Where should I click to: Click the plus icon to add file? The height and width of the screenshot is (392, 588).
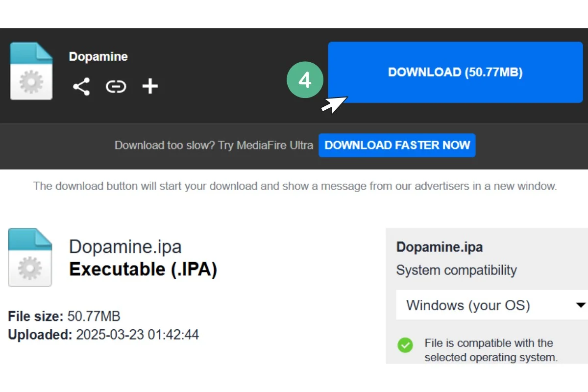150,87
